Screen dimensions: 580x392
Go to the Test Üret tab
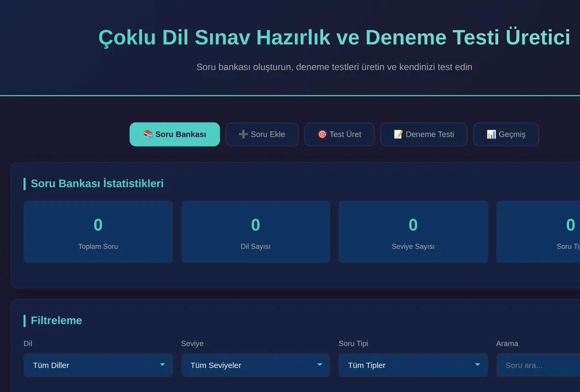pos(339,134)
